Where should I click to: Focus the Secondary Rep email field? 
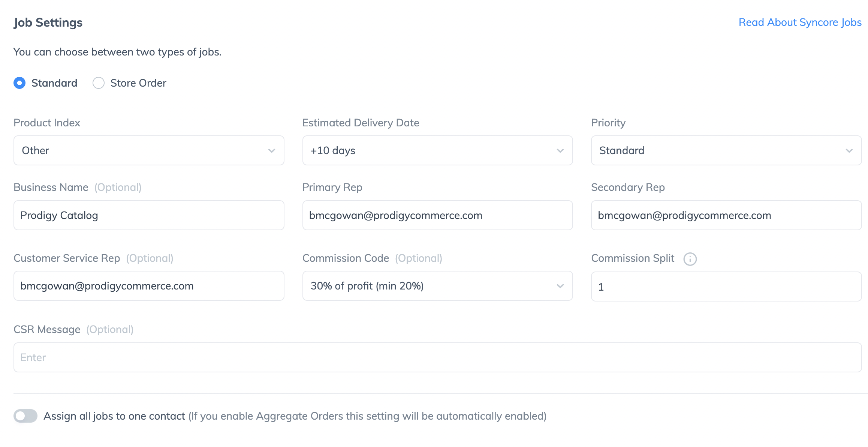[x=726, y=215]
